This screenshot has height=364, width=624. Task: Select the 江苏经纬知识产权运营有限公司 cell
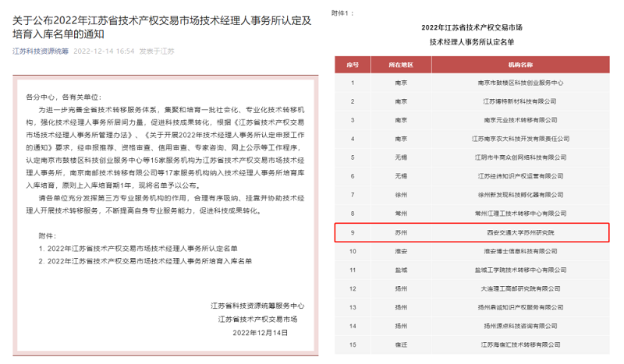520,176
